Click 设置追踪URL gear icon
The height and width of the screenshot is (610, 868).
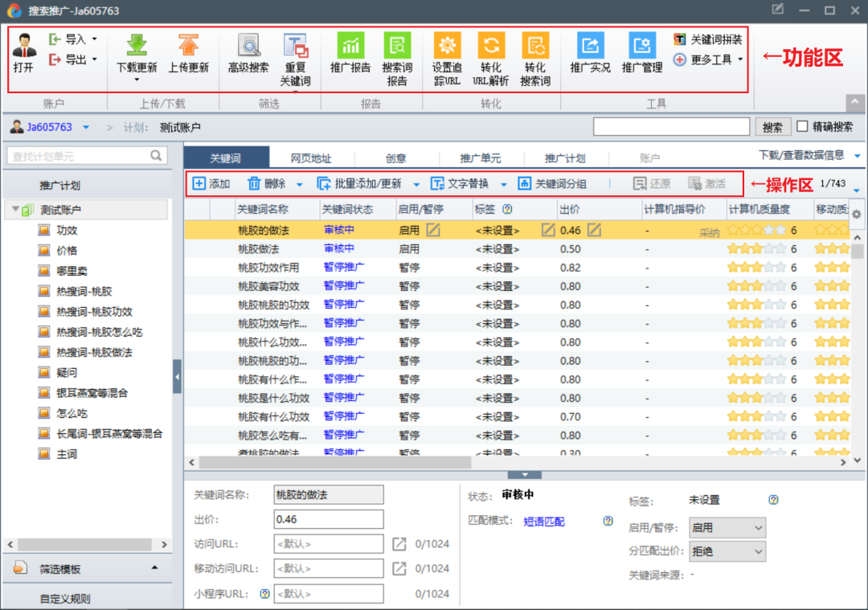coord(446,46)
